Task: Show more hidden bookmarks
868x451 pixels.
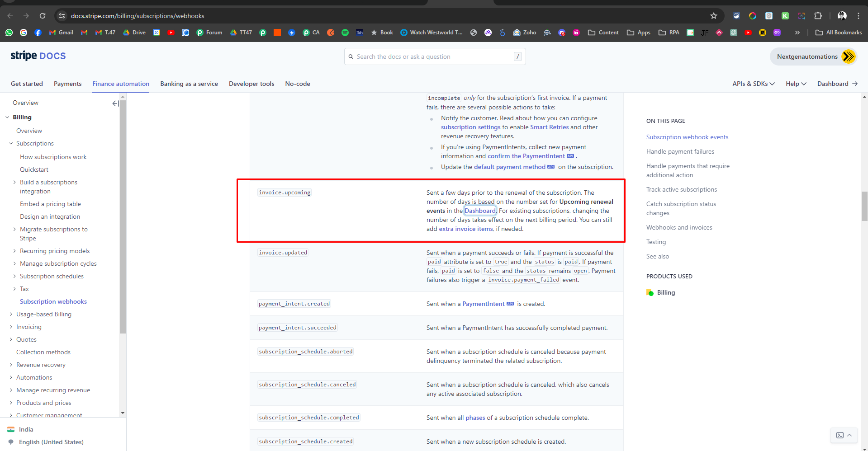Action: pos(797,33)
